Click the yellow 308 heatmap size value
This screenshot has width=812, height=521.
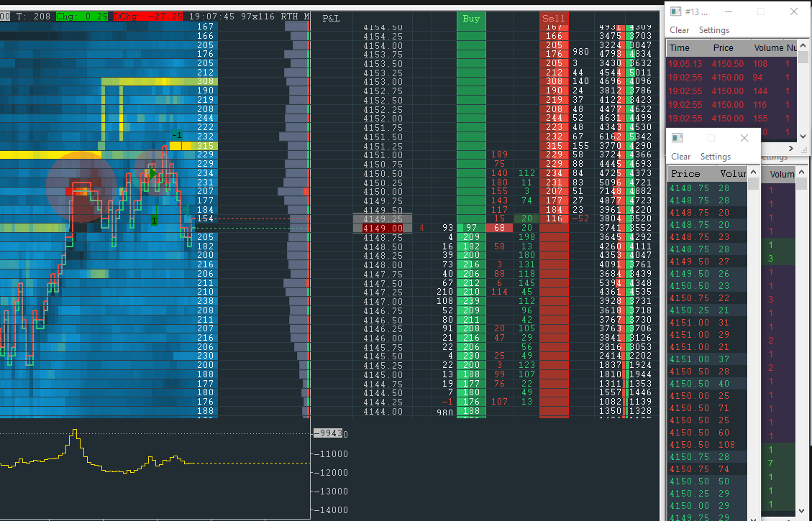pos(205,81)
